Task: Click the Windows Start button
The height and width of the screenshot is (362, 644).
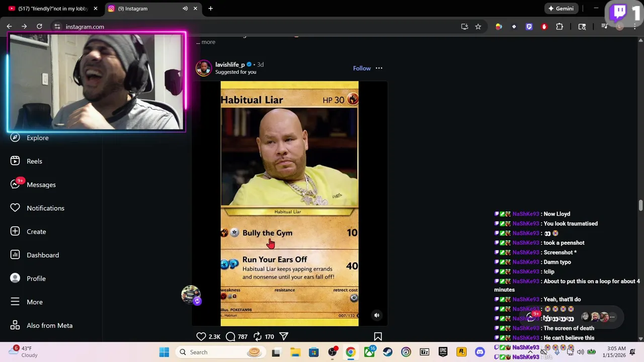Action: click(x=164, y=352)
